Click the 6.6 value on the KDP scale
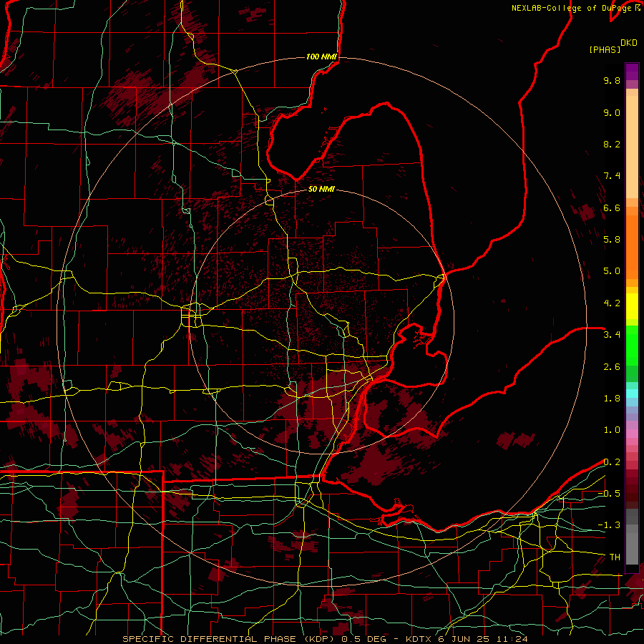Screen dimensions: 644x644 click(612, 208)
